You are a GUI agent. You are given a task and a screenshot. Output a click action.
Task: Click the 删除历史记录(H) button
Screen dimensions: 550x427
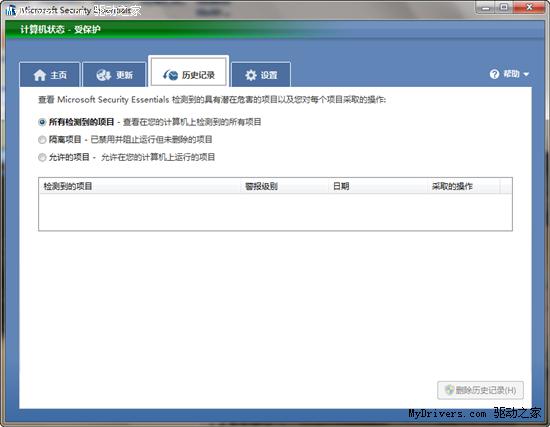(480, 390)
